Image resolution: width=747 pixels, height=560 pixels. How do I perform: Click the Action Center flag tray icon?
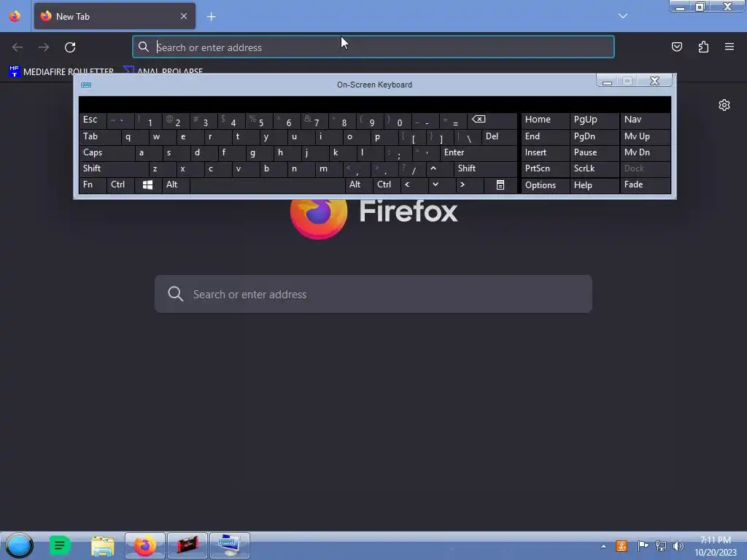click(x=643, y=546)
